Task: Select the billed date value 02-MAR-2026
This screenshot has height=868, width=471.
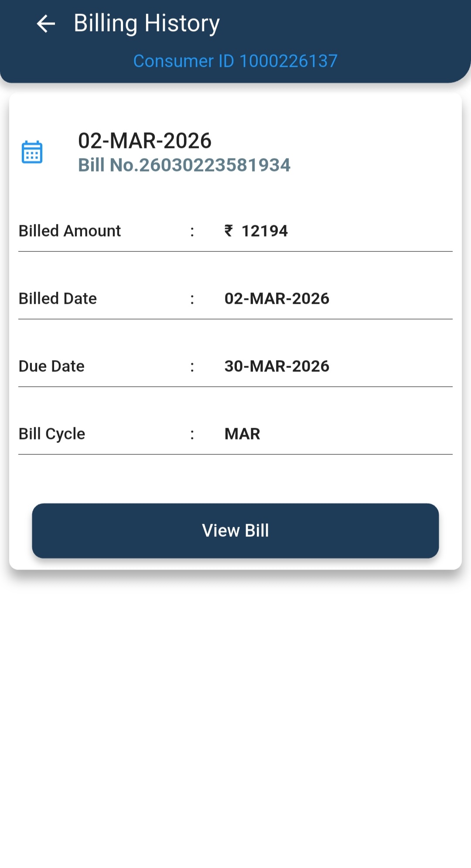Action: click(x=276, y=298)
